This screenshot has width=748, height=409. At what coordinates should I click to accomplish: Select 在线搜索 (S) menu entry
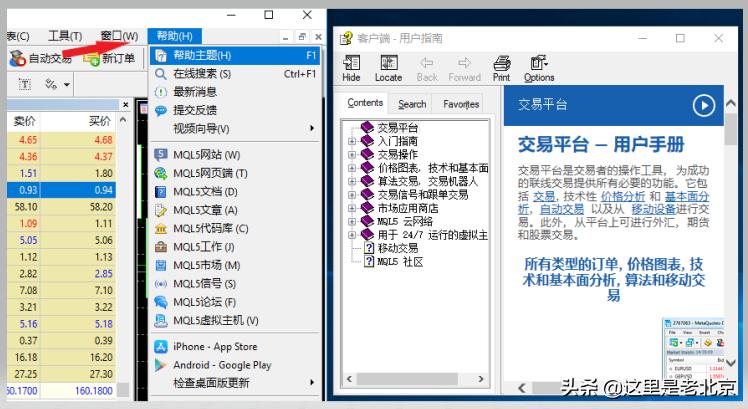235,74
